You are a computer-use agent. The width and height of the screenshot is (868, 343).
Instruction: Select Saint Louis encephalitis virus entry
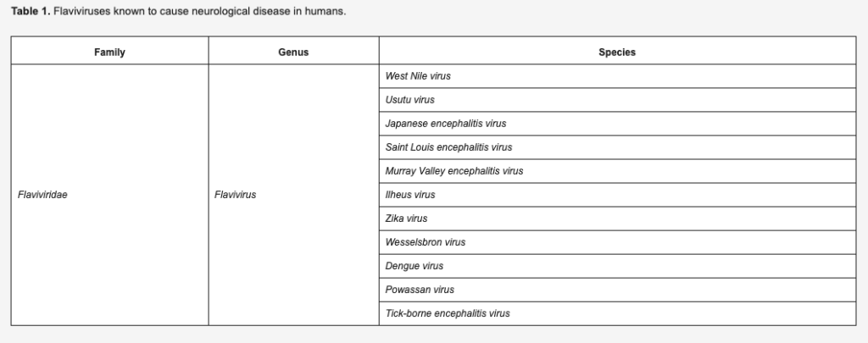[x=617, y=147]
